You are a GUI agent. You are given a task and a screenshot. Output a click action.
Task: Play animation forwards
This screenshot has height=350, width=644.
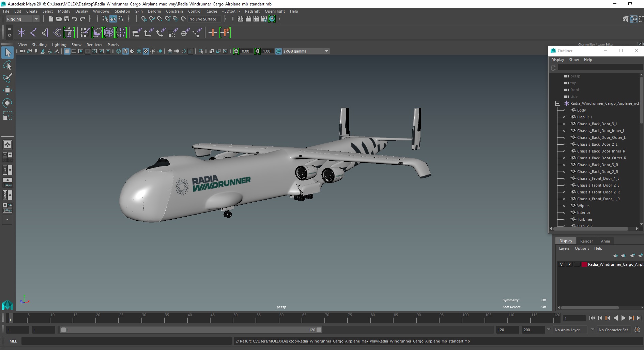point(624,318)
